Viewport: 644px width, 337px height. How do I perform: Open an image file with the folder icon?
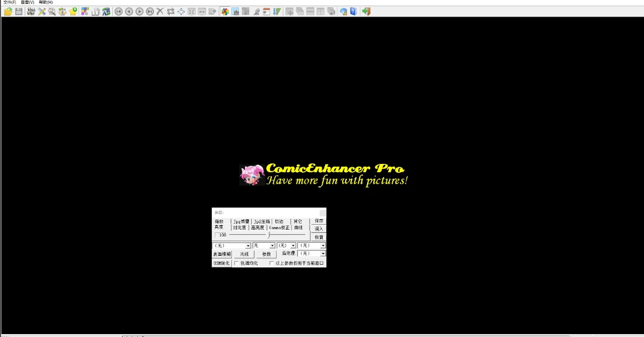coord(8,12)
